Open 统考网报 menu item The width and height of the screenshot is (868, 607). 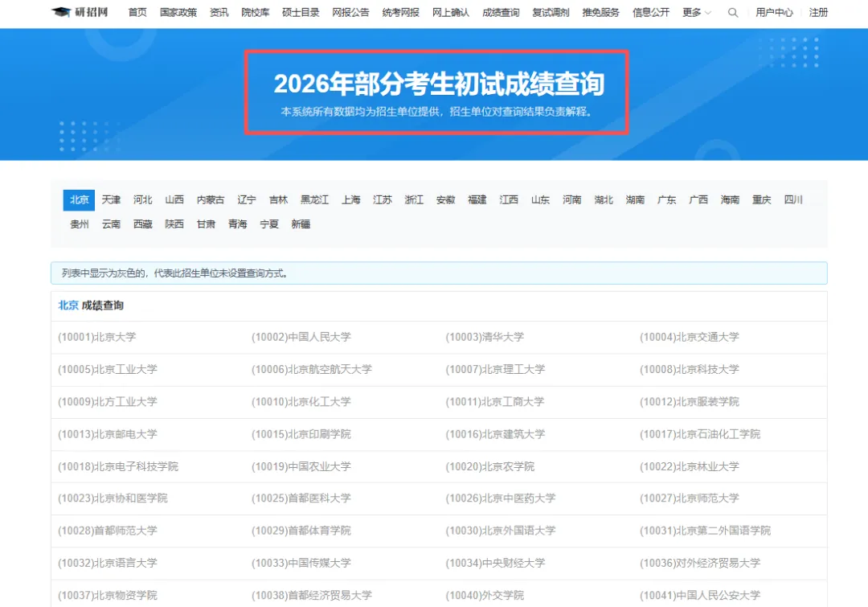(401, 12)
